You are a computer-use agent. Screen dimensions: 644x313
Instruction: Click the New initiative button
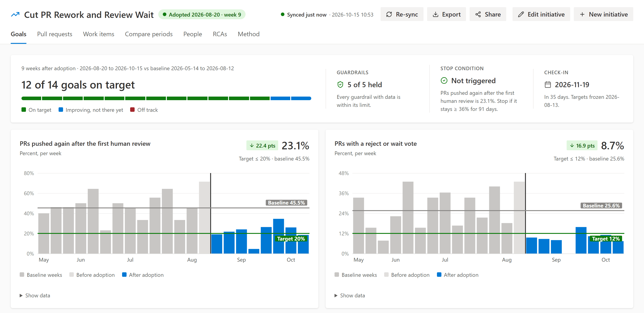pyautogui.click(x=603, y=15)
